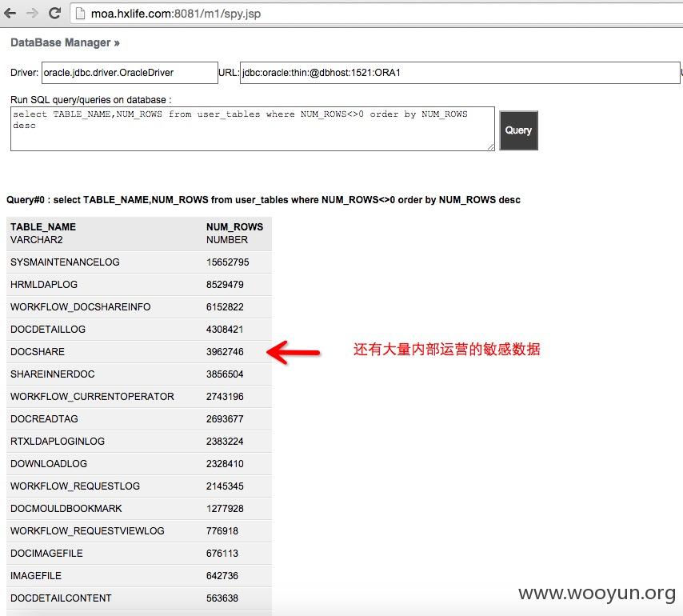
Task: Select the value 2743196
Action: click(x=225, y=397)
